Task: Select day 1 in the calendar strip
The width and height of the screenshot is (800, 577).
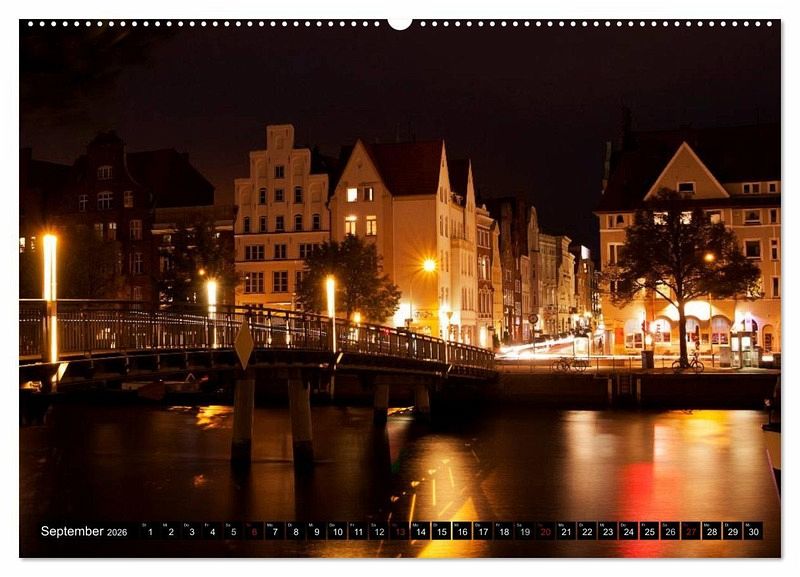Action: (x=150, y=531)
